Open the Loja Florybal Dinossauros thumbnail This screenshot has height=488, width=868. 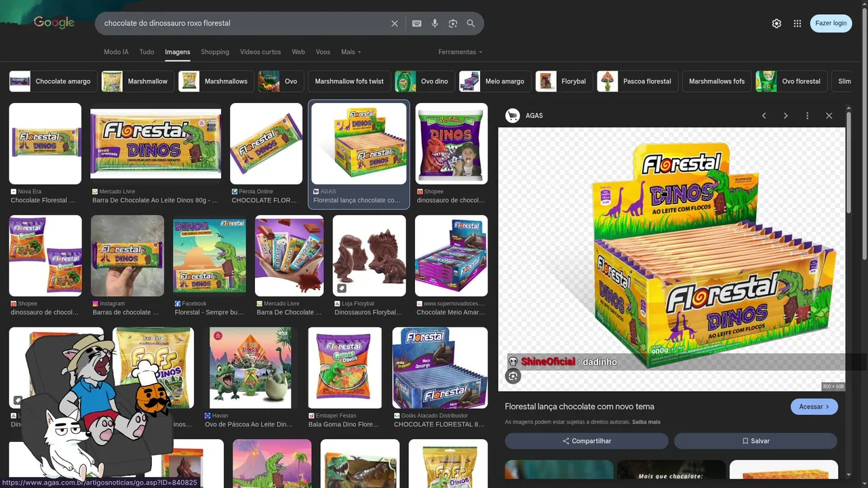[x=370, y=256]
